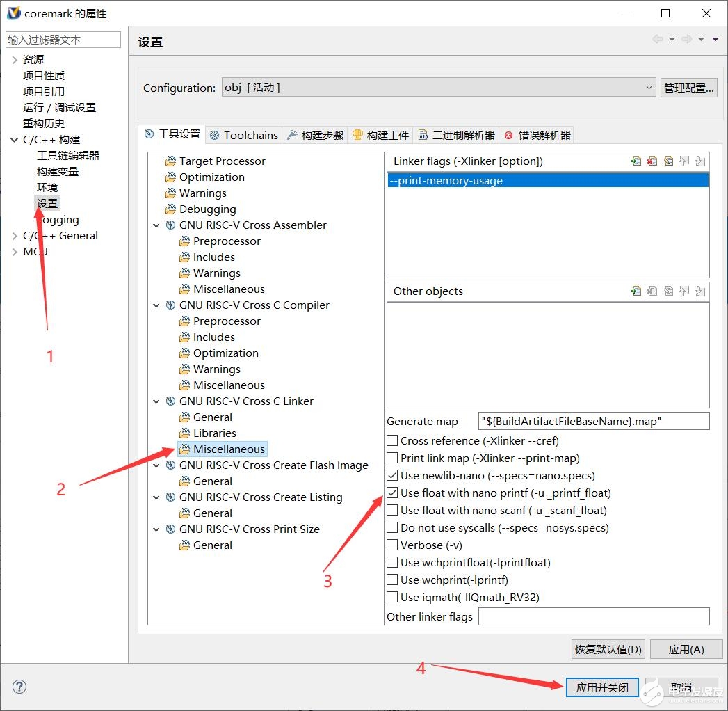The height and width of the screenshot is (711, 728).
Task: Enable Use iqmath checkbox
Action: point(392,597)
